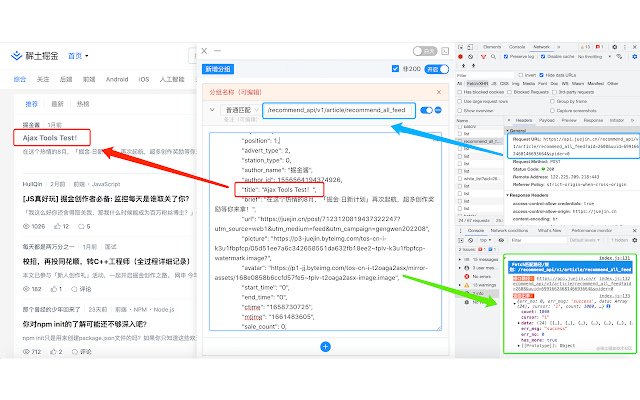The image size is (640, 400).
Task: Click DevTools warnings count badge
Action: pyautogui.click(x=585, y=47)
